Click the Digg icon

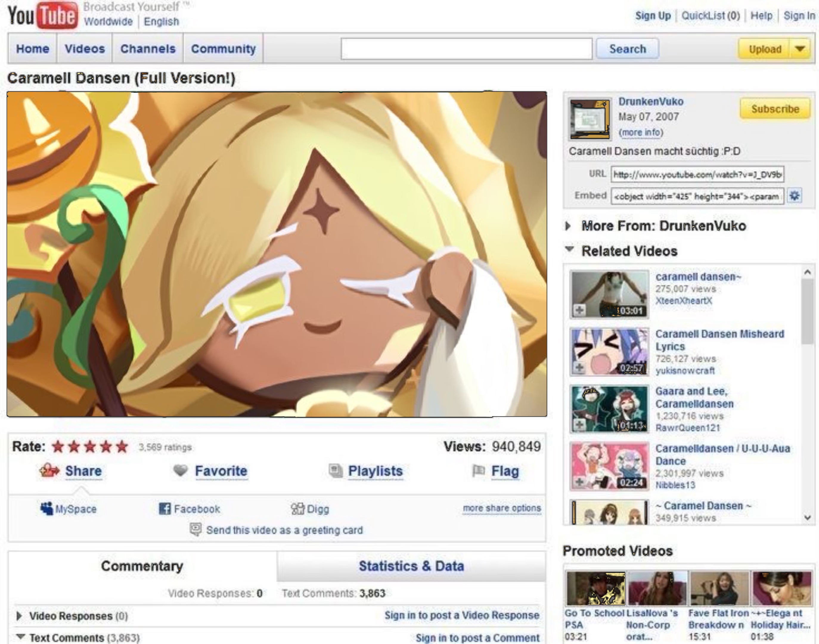pos(297,509)
